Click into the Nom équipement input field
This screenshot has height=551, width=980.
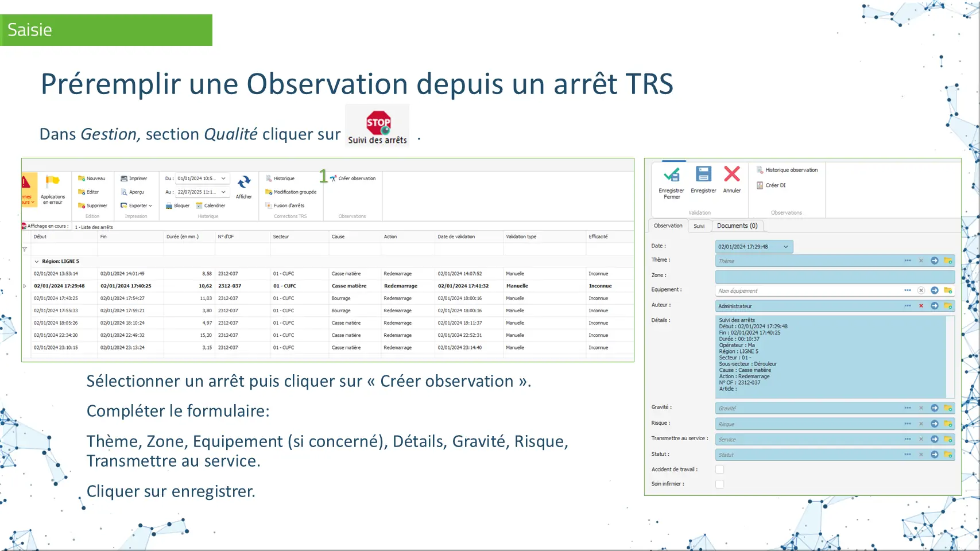pyautogui.click(x=804, y=291)
